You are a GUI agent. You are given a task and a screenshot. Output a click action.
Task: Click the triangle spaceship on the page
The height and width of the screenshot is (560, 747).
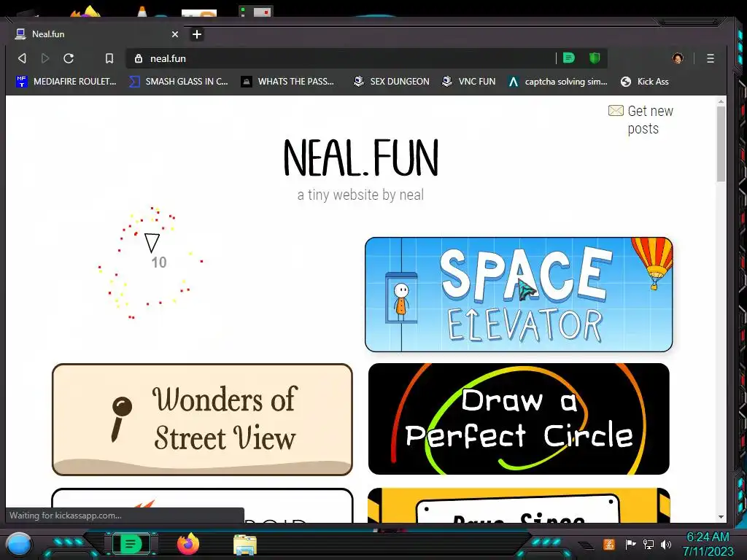(152, 243)
